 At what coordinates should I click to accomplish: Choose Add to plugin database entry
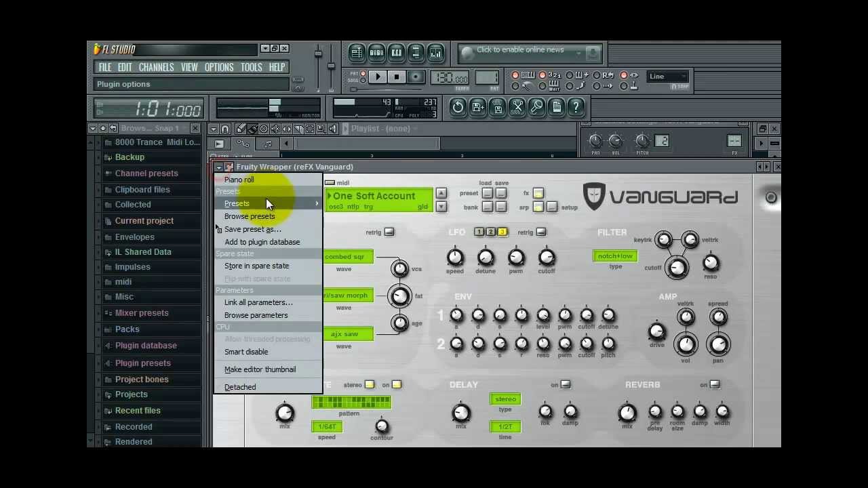(268, 242)
